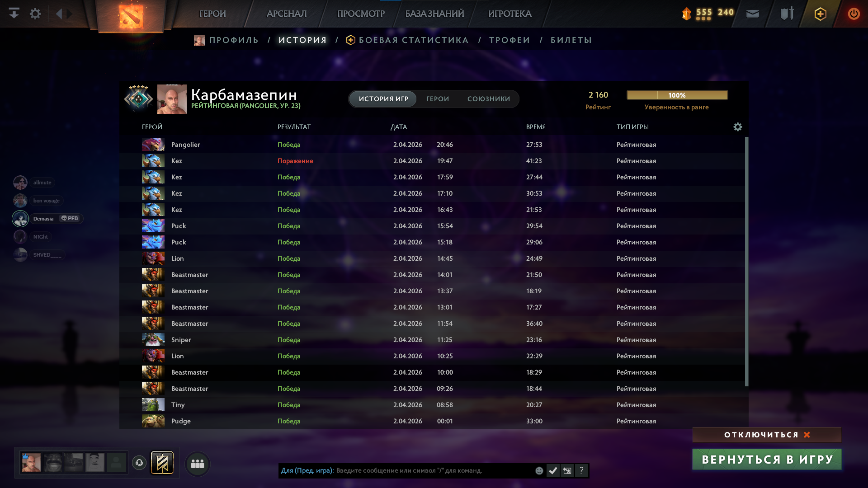This screenshot has width=868, height=488.
Task: Click the Sniper hero icon
Action: (153, 340)
